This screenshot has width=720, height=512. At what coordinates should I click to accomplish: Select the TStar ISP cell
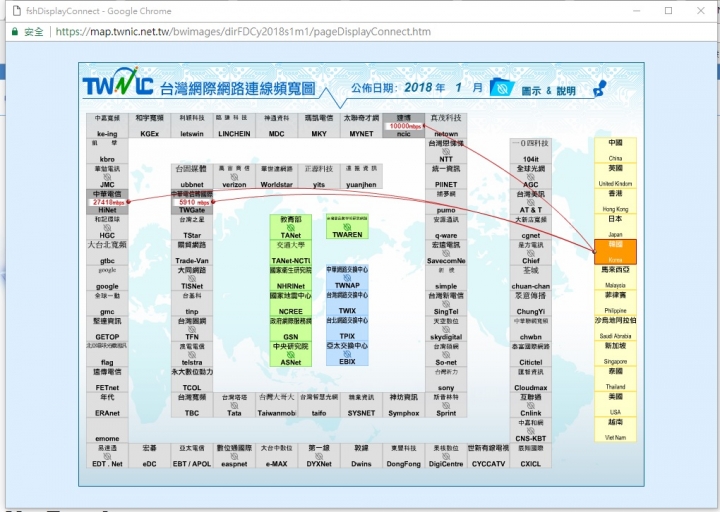click(x=192, y=227)
